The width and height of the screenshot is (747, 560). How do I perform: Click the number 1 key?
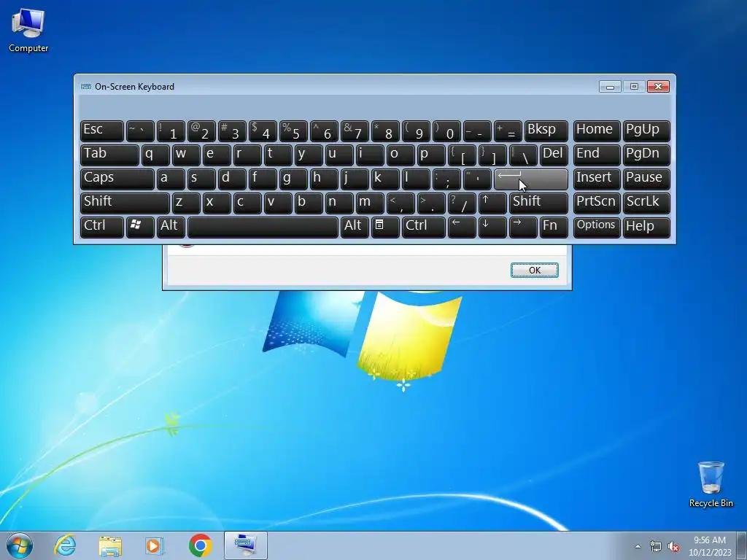pos(171,131)
